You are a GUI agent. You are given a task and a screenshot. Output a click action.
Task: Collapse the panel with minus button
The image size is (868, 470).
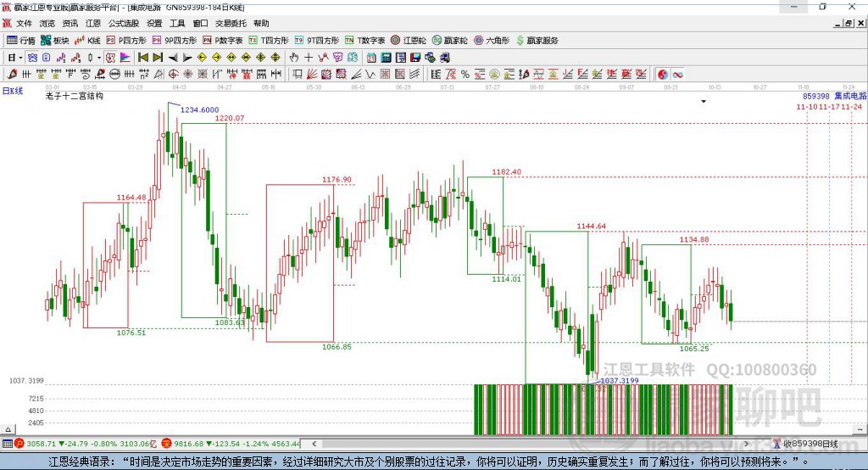(860, 429)
